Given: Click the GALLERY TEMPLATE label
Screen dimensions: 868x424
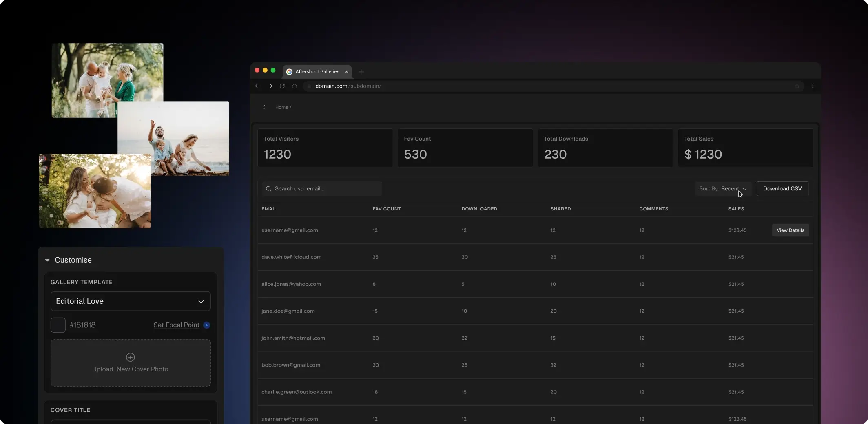Looking at the screenshot, I should coord(82,282).
